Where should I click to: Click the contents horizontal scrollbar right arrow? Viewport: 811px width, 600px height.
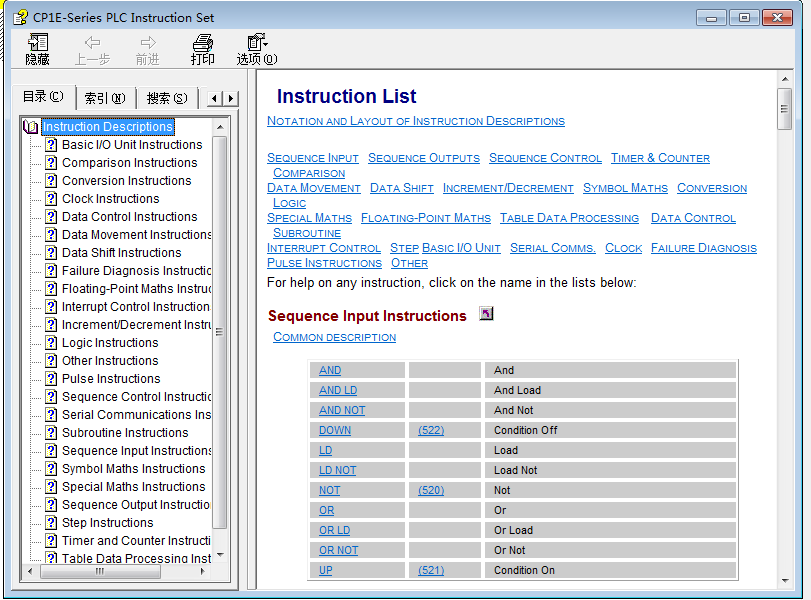[x=204, y=571]
